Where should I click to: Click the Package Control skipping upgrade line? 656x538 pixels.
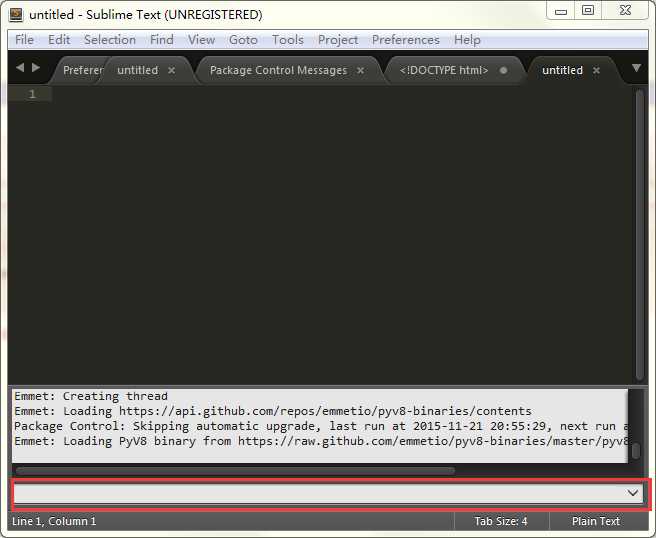(320, 426)
